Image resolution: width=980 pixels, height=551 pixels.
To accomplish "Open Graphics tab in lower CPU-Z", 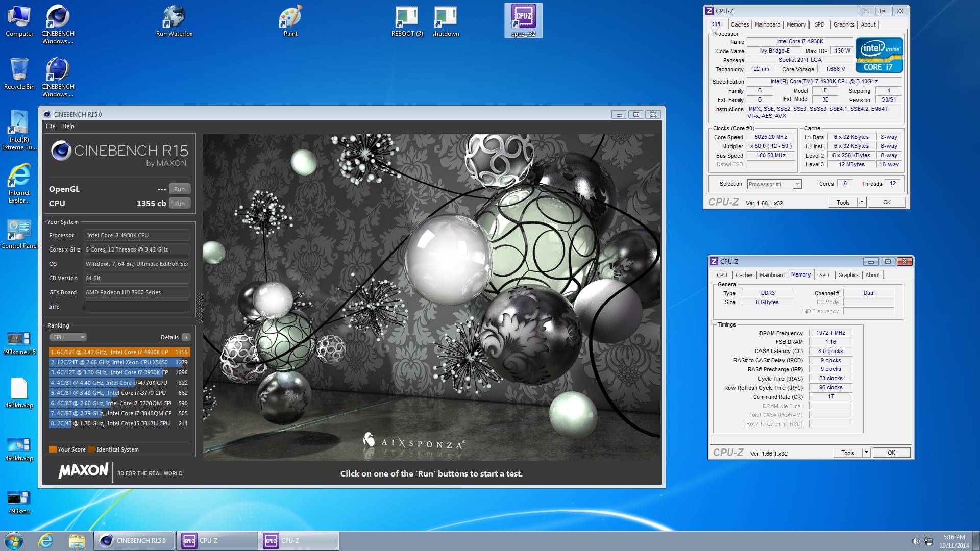I will pos(848,275).
